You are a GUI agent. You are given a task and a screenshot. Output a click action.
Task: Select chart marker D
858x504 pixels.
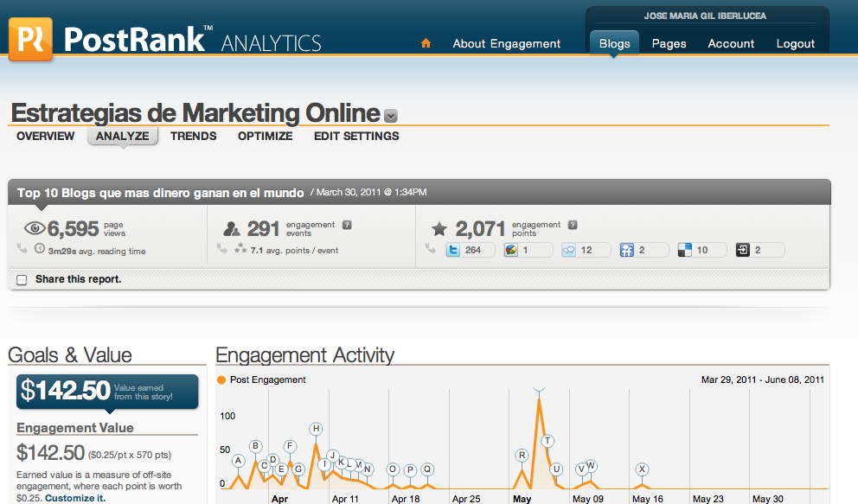(x=273, y=460)
